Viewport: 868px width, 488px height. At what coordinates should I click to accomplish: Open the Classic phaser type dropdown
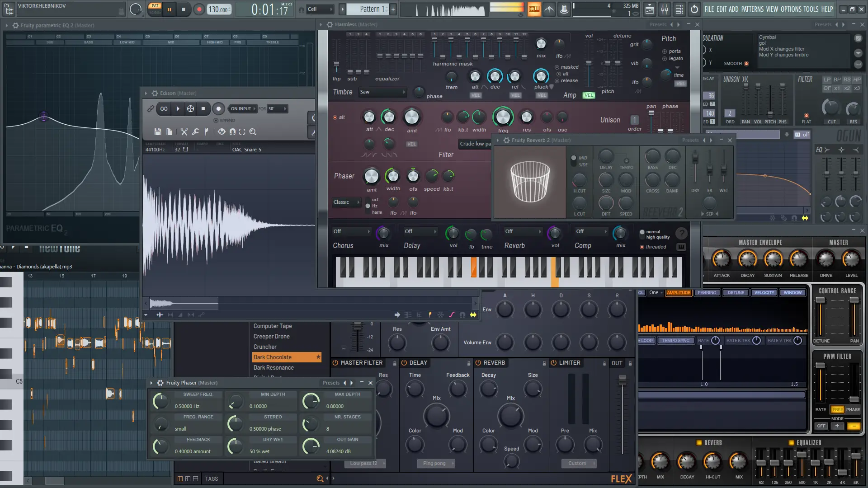pos(346,202)
